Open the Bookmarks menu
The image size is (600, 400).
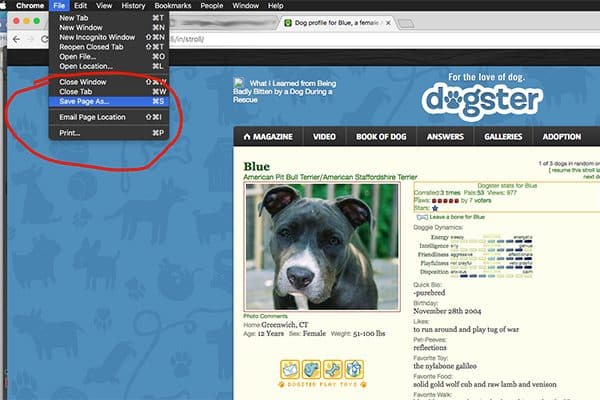point(173,5)
